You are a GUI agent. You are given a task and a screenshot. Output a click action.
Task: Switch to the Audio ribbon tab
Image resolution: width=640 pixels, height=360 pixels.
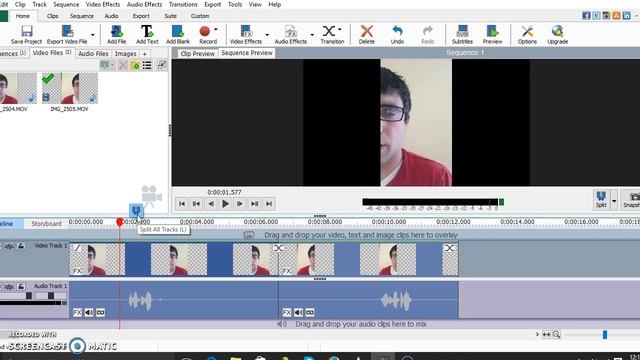tap(111, 16)
